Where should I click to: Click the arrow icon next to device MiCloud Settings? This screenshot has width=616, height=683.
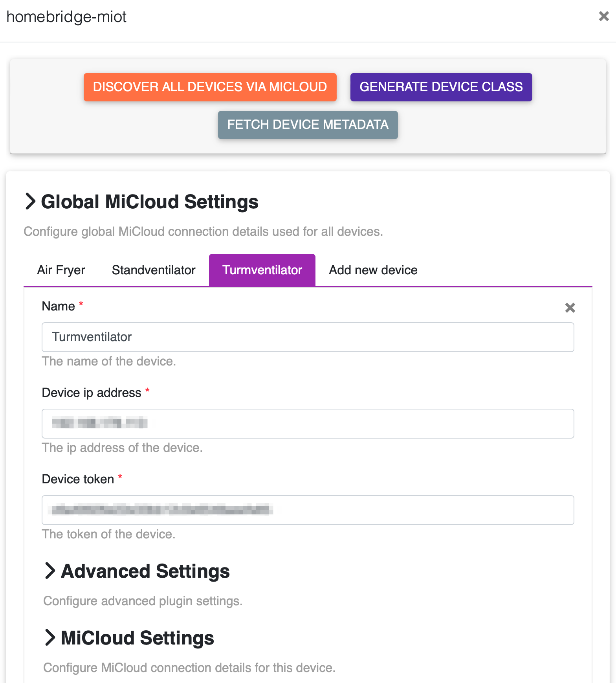point(50,637)
